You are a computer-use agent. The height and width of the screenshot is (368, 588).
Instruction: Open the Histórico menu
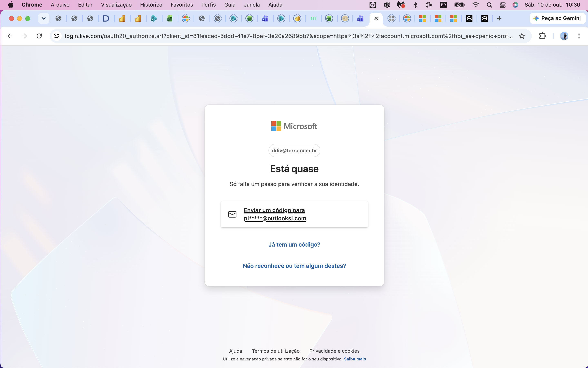[x=151, y=5]
